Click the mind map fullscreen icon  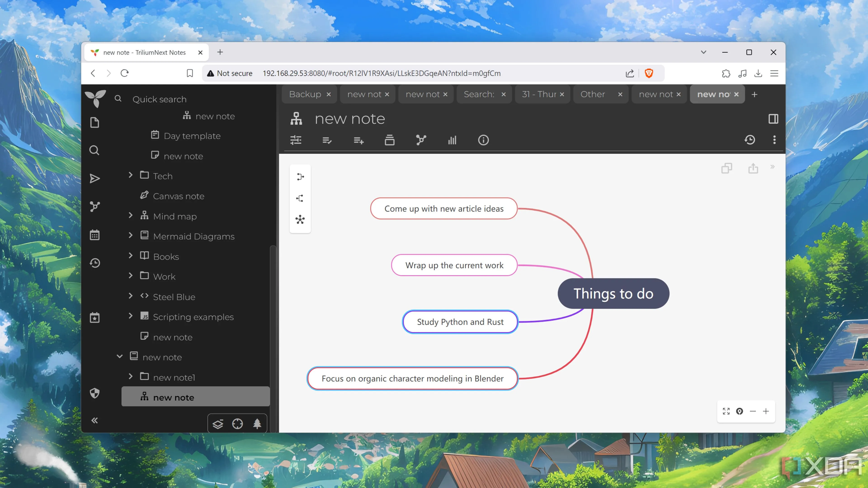coord(726,411)
